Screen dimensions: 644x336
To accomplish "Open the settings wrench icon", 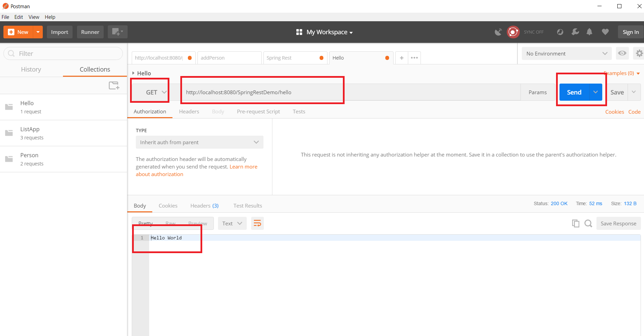I will (x=575, y=32).
